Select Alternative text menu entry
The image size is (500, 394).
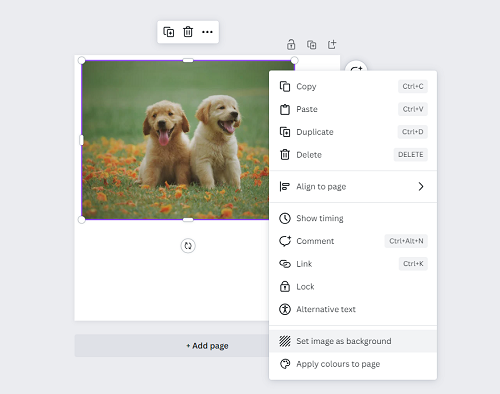pyautogui.click(x=353, y=309)
